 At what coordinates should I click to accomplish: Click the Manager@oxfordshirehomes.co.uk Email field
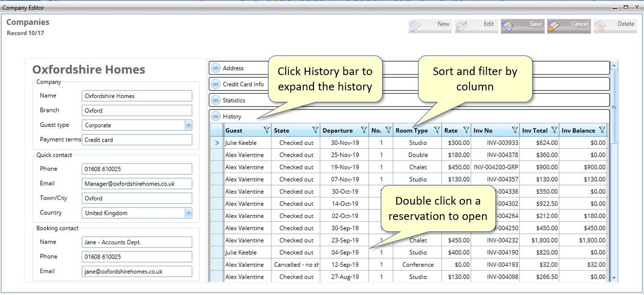tap(137, 184)
